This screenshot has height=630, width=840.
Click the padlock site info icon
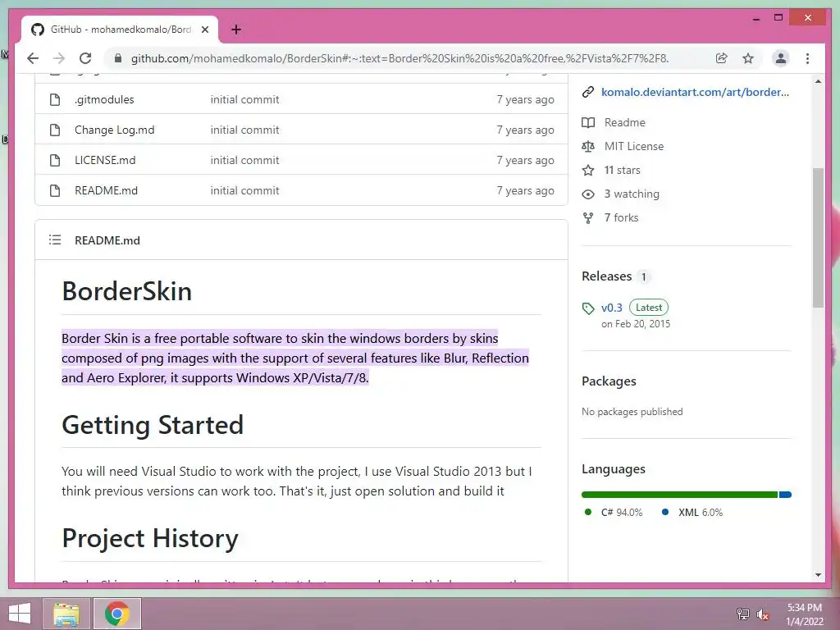(x=118, y=58)
